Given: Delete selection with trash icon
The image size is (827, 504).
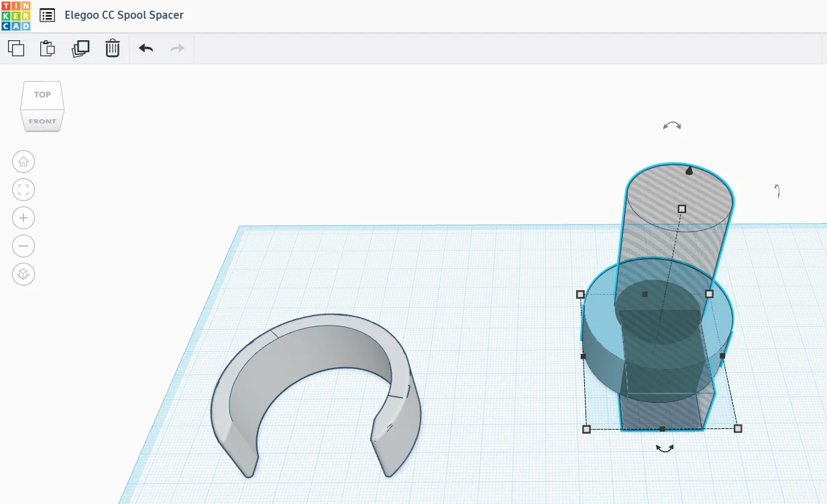Looking at the screenshot, I should click(113, 48).
